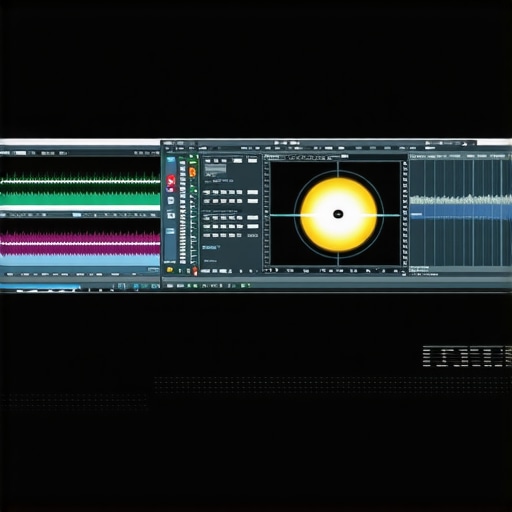The image size is (512, 512).
Task: Select the magenta waveform track
Action: tap(80, 244)
